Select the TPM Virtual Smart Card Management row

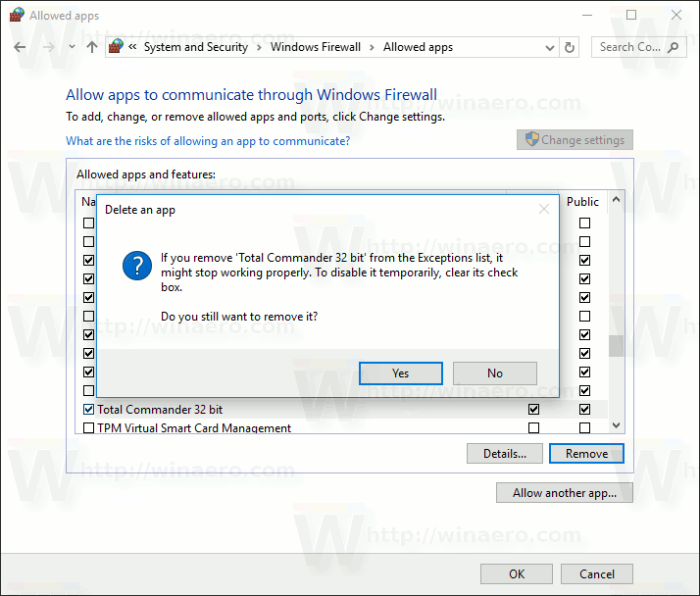tap(341, 427)
